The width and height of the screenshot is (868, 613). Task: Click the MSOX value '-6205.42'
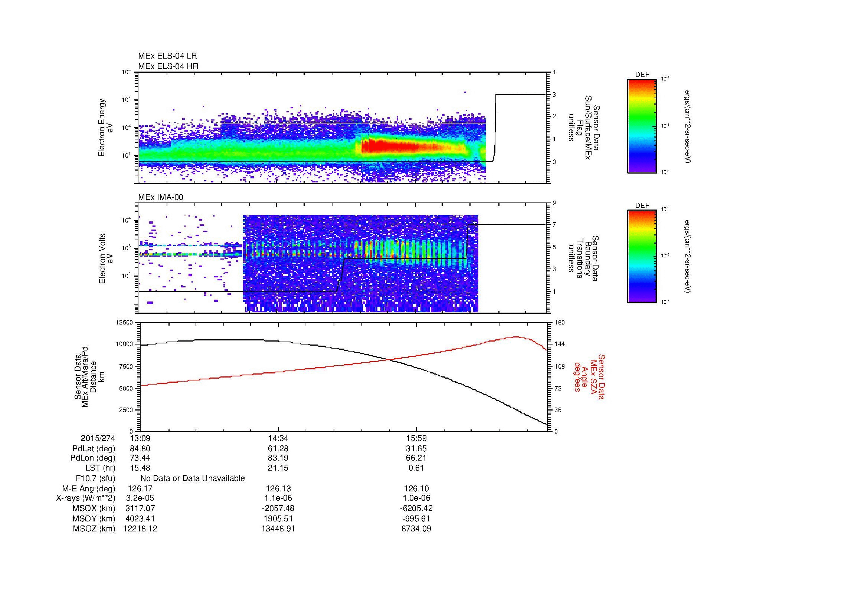[x=416, y=508]
